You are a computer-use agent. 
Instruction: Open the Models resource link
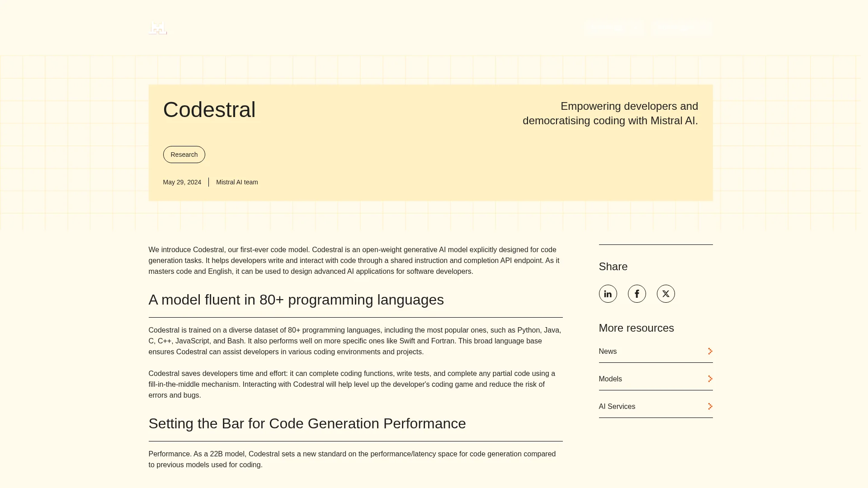coord(610,379)
